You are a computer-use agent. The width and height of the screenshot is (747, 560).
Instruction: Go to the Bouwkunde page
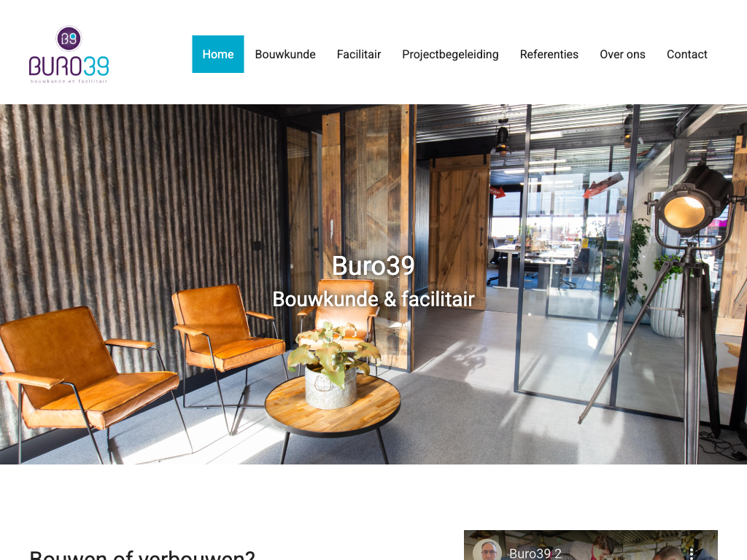click(x=285, y=54)
